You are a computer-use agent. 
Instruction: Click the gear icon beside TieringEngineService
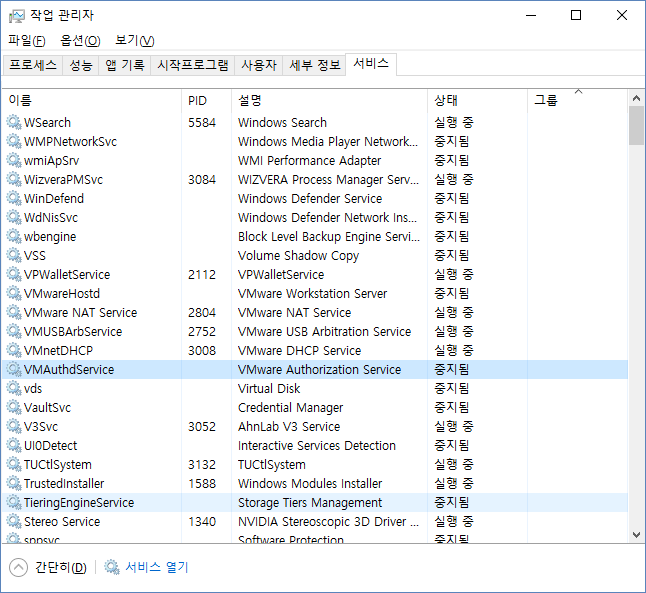click(x=14, y=502)
